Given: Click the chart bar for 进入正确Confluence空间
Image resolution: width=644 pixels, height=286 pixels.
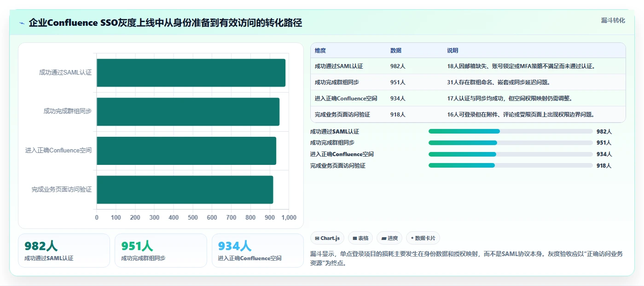Looking at the screenshot, I should tap(186, 151).
